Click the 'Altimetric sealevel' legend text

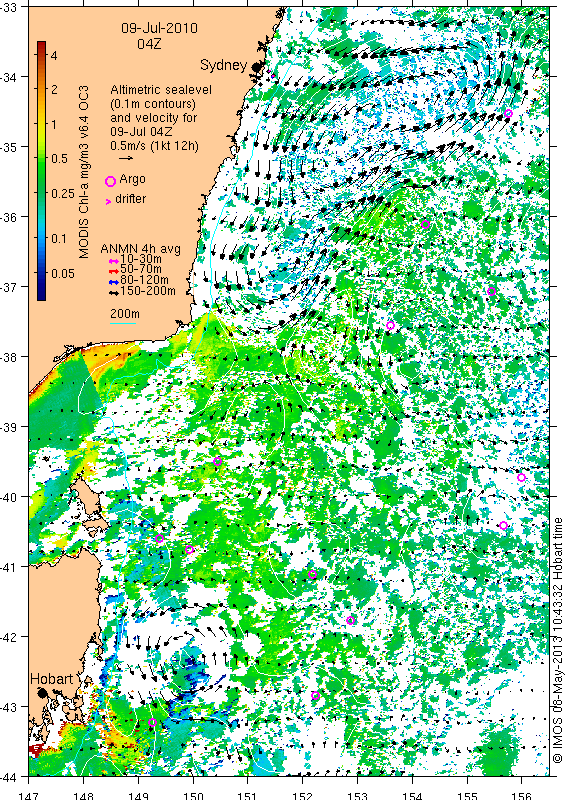tap(161, 90)
